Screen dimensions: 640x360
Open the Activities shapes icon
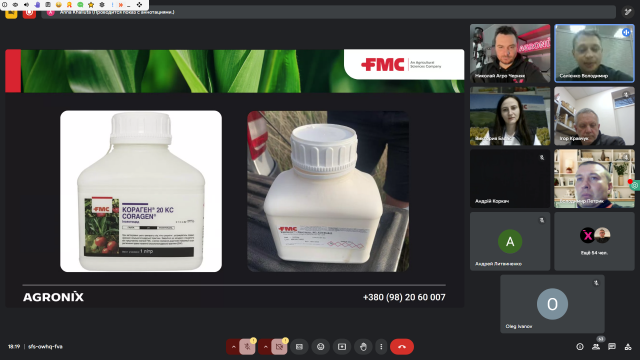tap(628, 347)
